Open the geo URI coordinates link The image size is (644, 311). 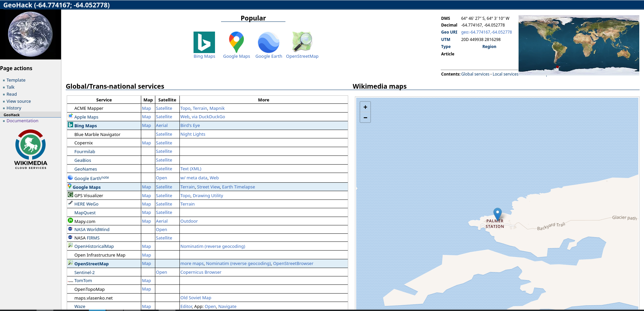point(486,32)
